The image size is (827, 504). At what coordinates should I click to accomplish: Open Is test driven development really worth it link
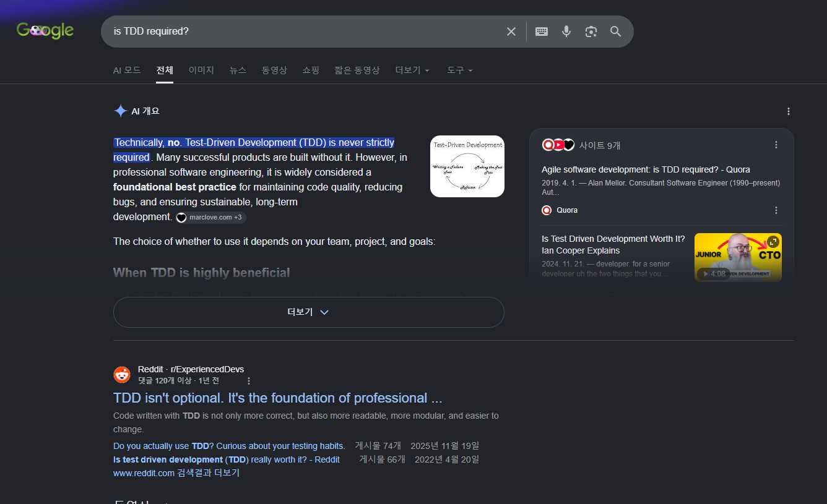227,459
